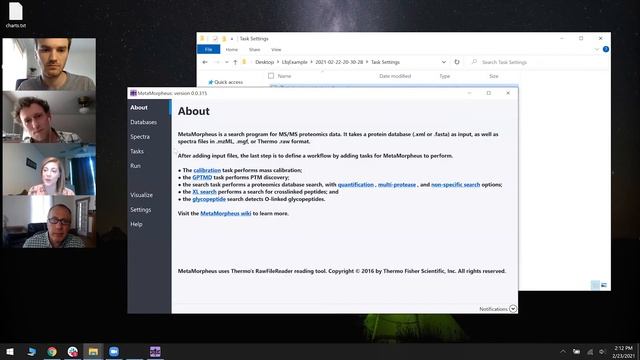Sort files by Name column
This screenshot has height=360, width=640.
coord(284,76)
